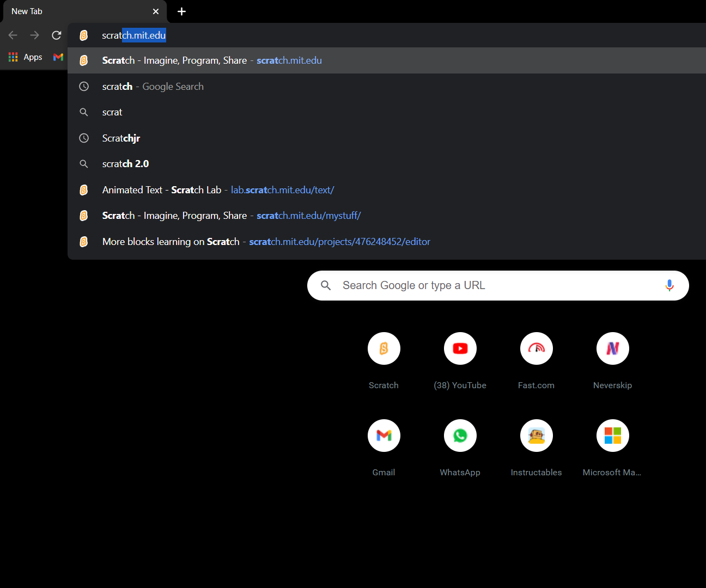Viewport: 706px width, 588px height.
Task: Click the clock icon beside 'scratch - Google Search'
Action: 84,87
